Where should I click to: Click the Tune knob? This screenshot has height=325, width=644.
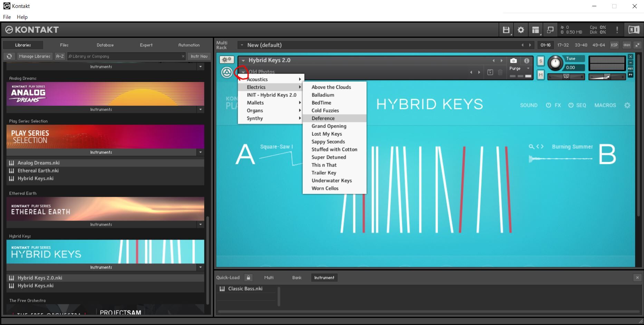tap(555, 63)
